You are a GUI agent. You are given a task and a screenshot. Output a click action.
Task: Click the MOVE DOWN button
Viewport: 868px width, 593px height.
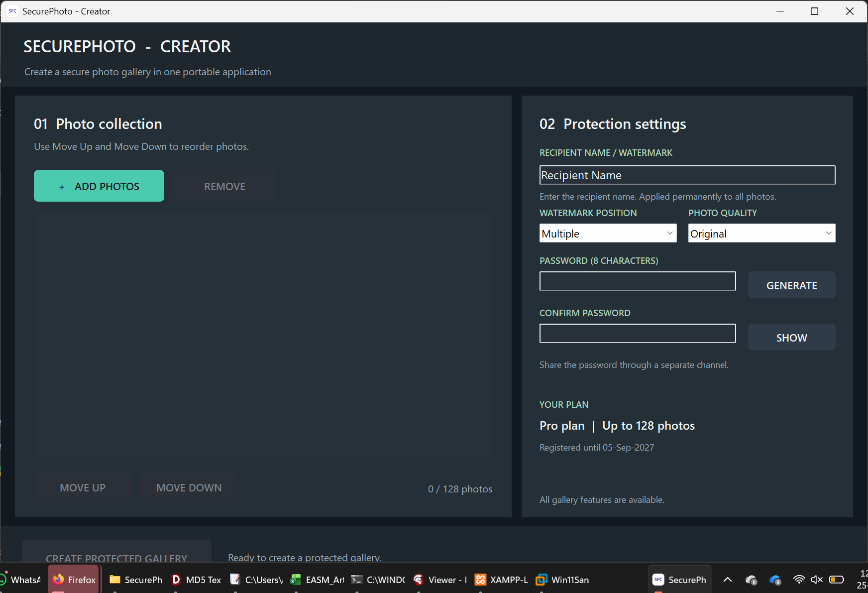point(189,487)
